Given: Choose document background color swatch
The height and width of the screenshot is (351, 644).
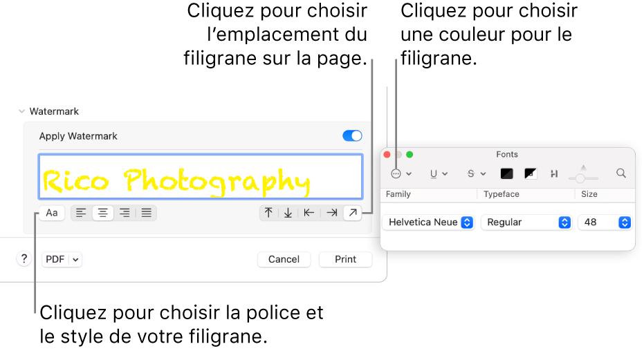Looking at the screenshot, I should 531,174.
